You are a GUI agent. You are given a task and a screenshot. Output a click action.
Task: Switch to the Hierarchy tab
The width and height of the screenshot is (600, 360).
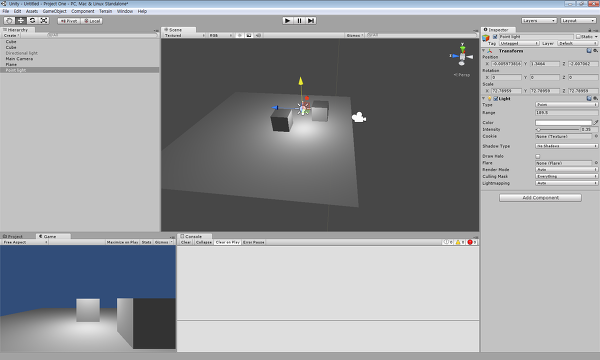coord(18,29)
